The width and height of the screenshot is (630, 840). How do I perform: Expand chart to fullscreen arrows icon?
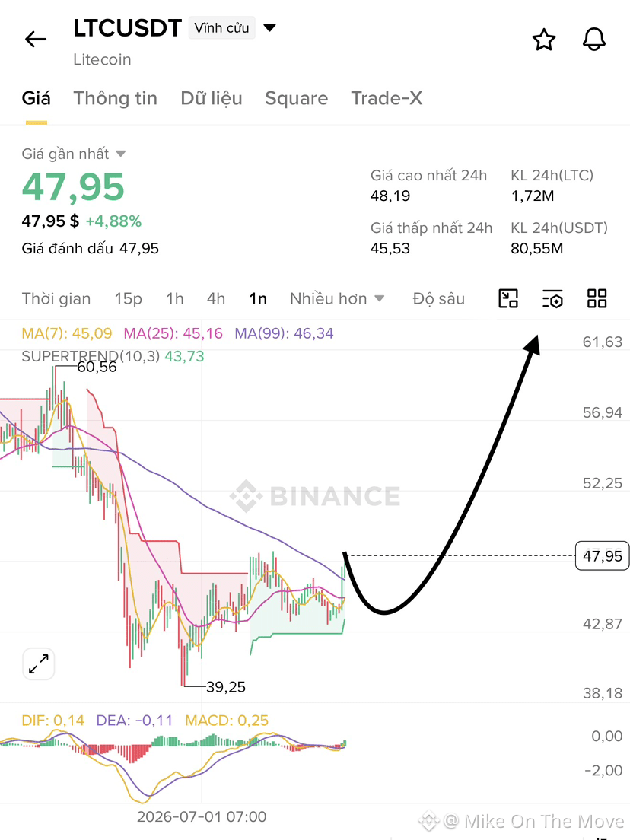click(39, 663)
